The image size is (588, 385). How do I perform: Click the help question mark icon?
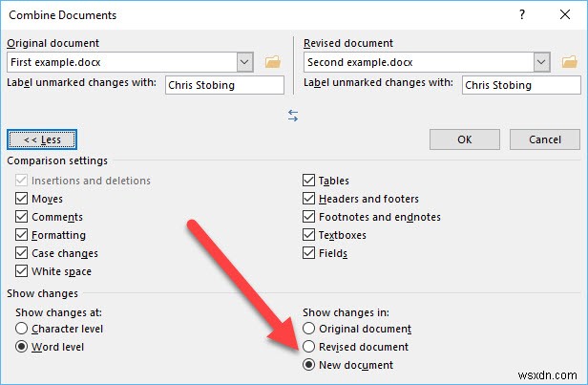(521, 14)
